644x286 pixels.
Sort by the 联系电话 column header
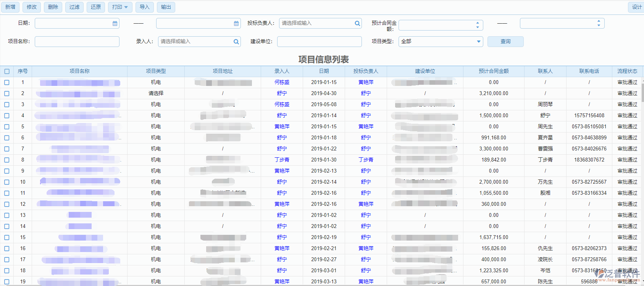pos(589,71)
